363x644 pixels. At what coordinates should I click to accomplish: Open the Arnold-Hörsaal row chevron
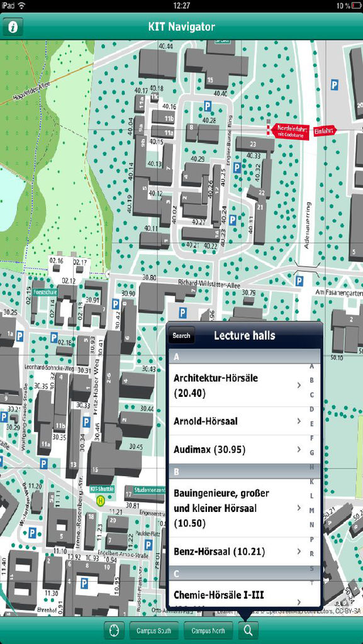(299, 421)
